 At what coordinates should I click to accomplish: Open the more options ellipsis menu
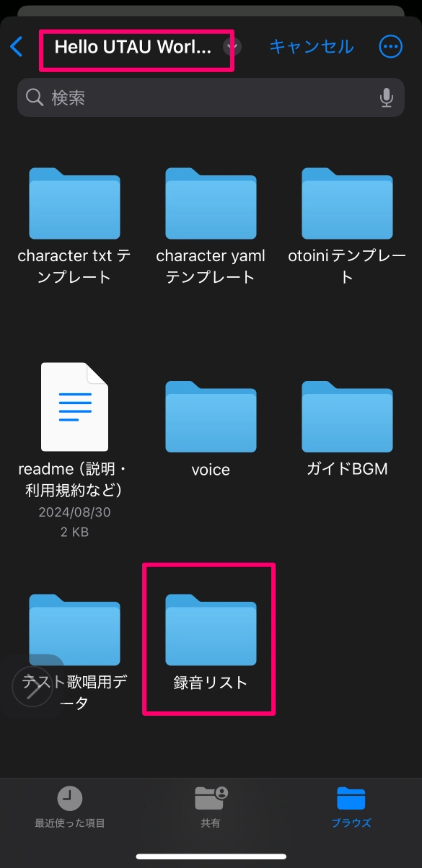(x=390, y=47)
